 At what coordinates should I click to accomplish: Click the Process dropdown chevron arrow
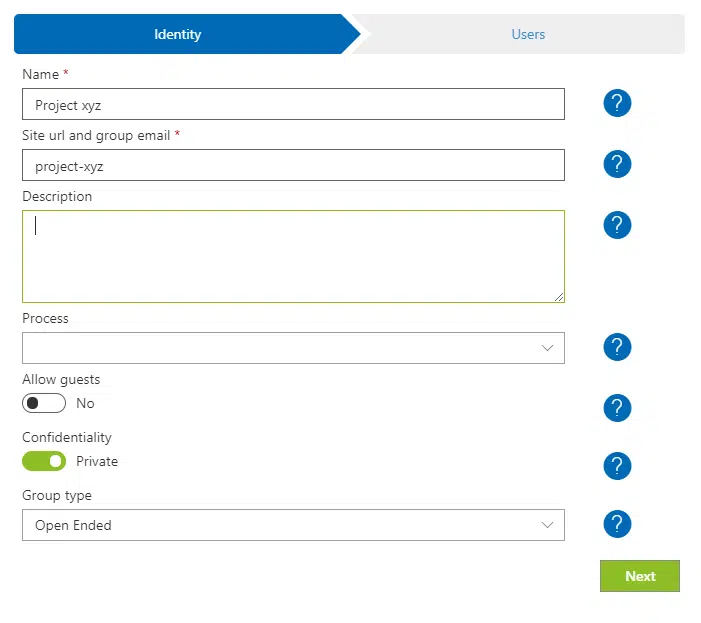click(x=547, y=348)
